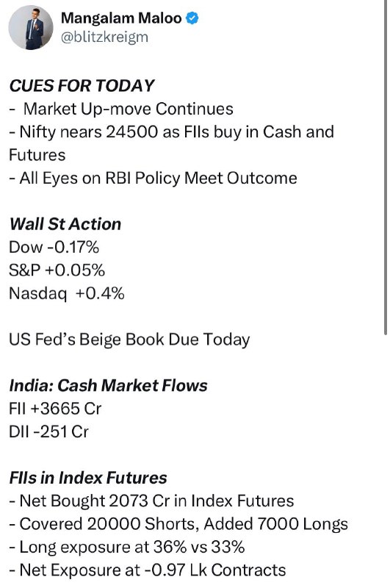
Task: Click the blue verified badge icon
Action: coord(192,18)
